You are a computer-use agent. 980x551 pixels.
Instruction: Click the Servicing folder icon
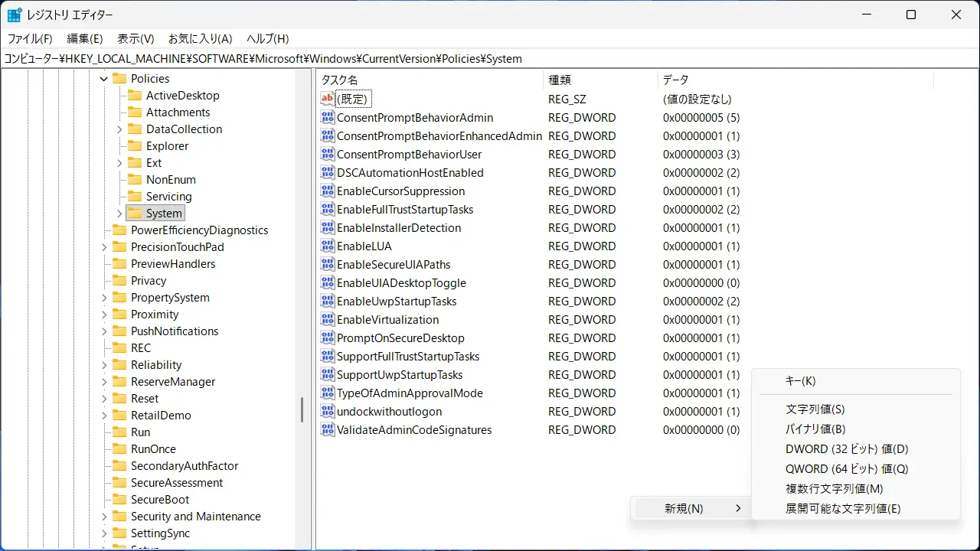pyautogui.click(x=135, y=196)
